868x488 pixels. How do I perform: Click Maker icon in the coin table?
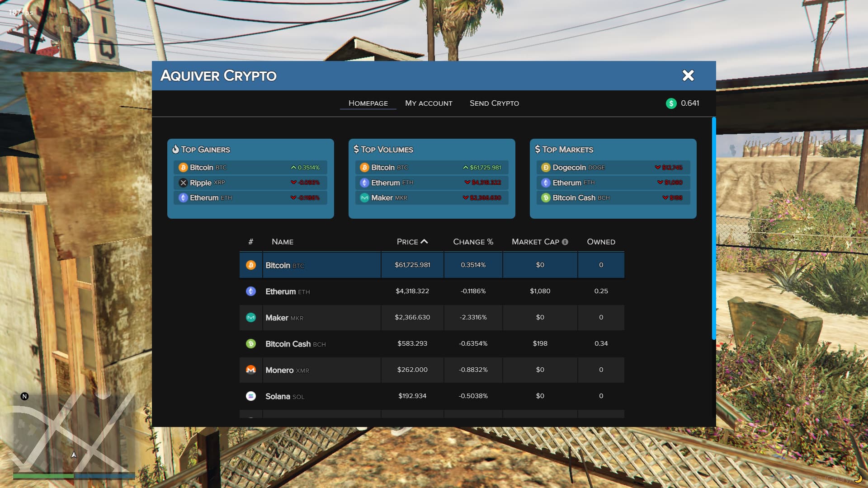pos(251,318)
